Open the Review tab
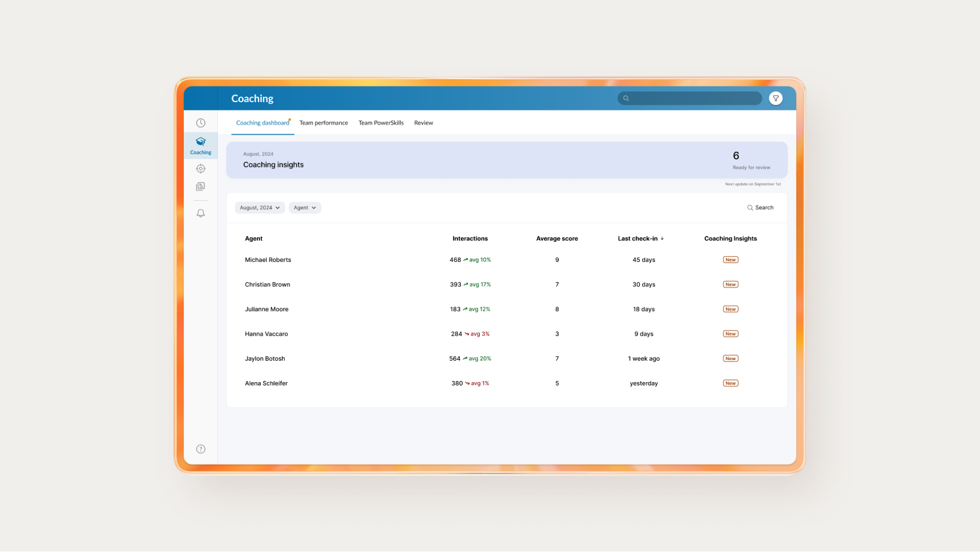 423,123
